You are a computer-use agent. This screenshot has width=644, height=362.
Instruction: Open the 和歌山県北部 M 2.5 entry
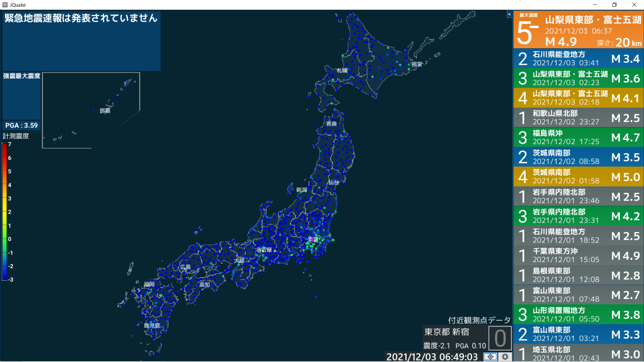point(578,118)
